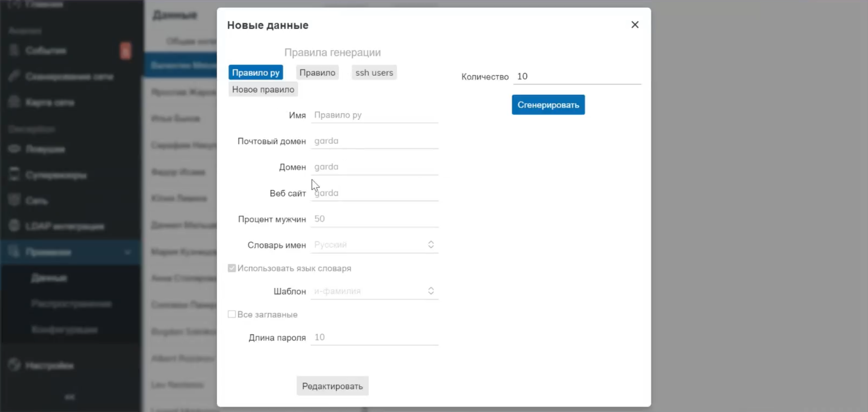Expand the Шаблон dropdown
This screenshot has height=412, width=868.
374,291
